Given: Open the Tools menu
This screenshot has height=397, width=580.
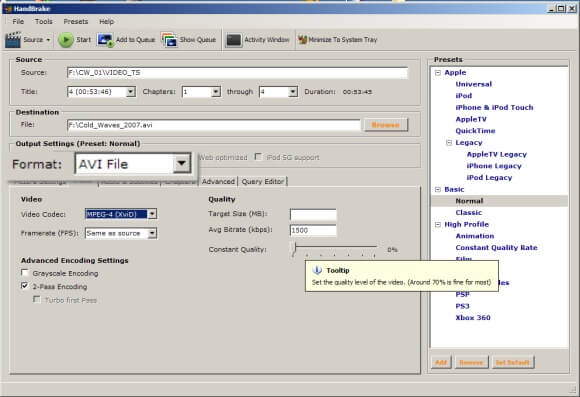Looking at the screenshot, I should 44,21.
